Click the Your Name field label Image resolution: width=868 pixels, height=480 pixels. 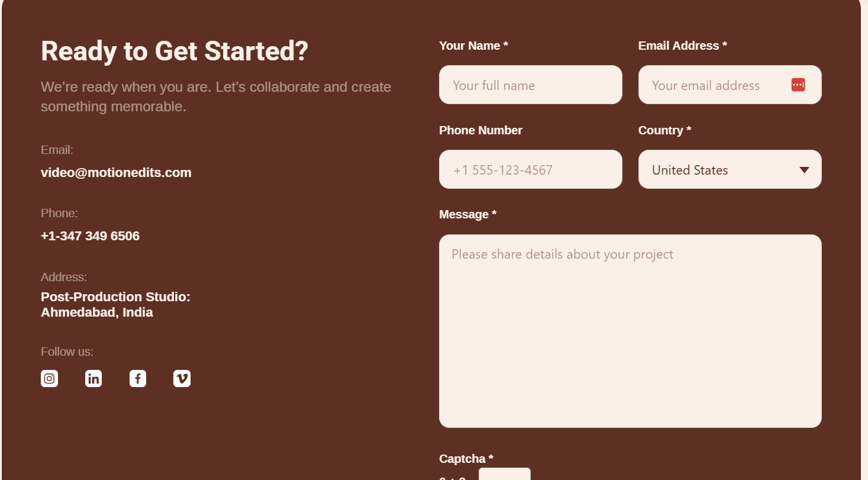[x=473, y=46]
